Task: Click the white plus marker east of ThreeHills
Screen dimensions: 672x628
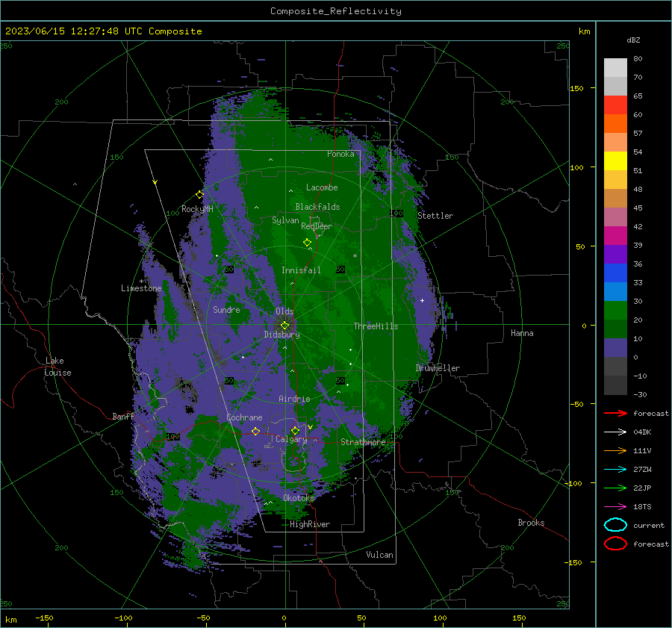Action: point(422,300)
